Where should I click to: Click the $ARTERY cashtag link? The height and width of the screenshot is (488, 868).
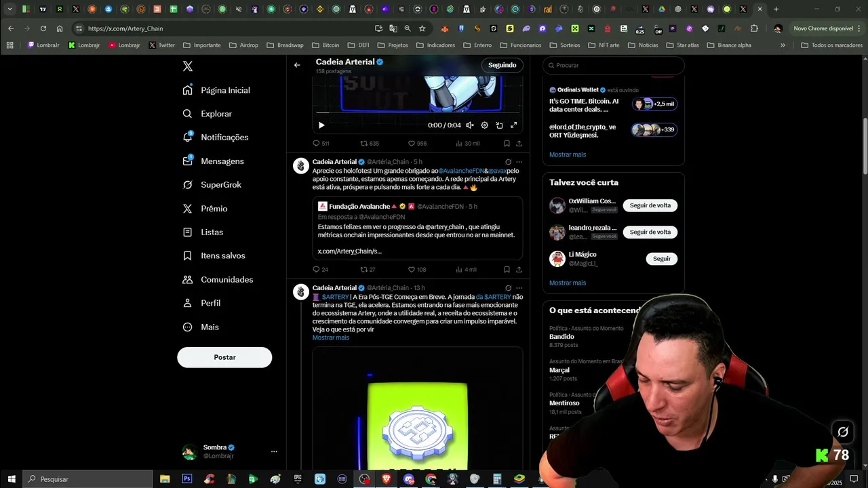pos(335,297)
